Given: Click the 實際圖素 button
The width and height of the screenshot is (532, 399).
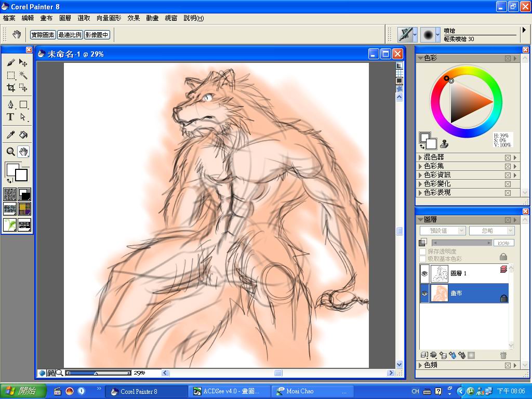Looking at the screenshot, I should 43,35.
